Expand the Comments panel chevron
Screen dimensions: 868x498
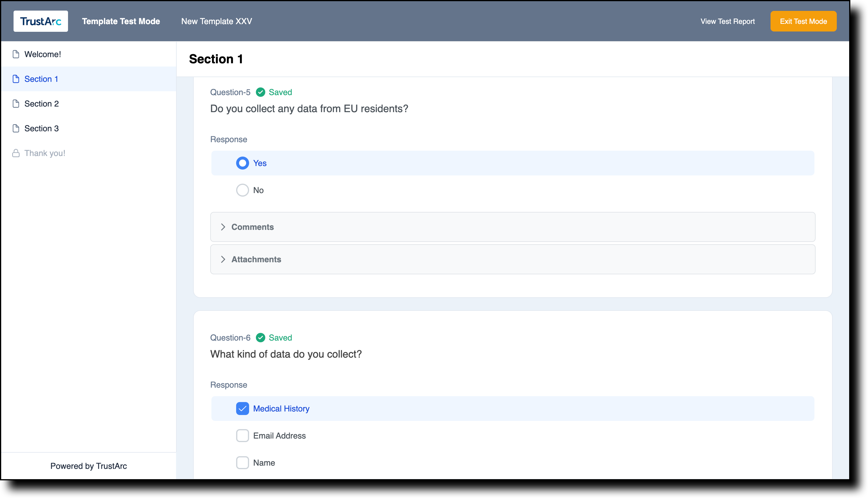(223, 227)
